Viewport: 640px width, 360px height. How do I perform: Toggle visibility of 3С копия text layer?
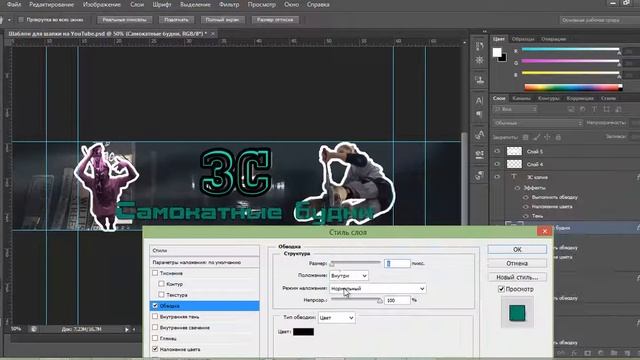click(497, 177)
